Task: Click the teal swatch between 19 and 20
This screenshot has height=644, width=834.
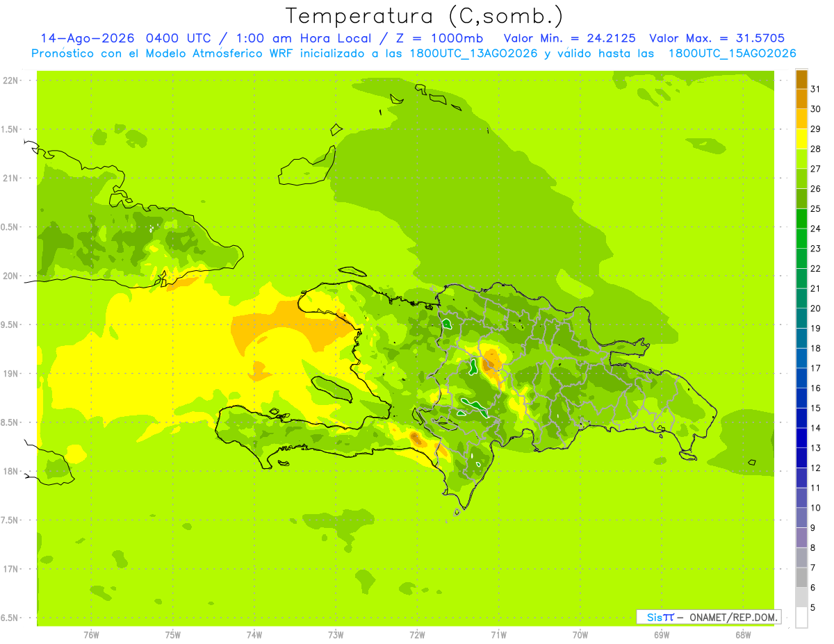Action: point(801,318)
